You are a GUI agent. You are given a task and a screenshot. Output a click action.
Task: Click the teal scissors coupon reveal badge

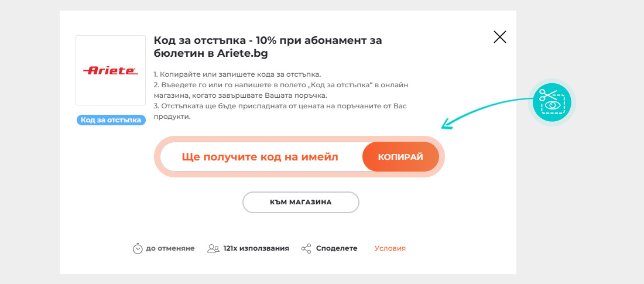click(x=552, y=102)
